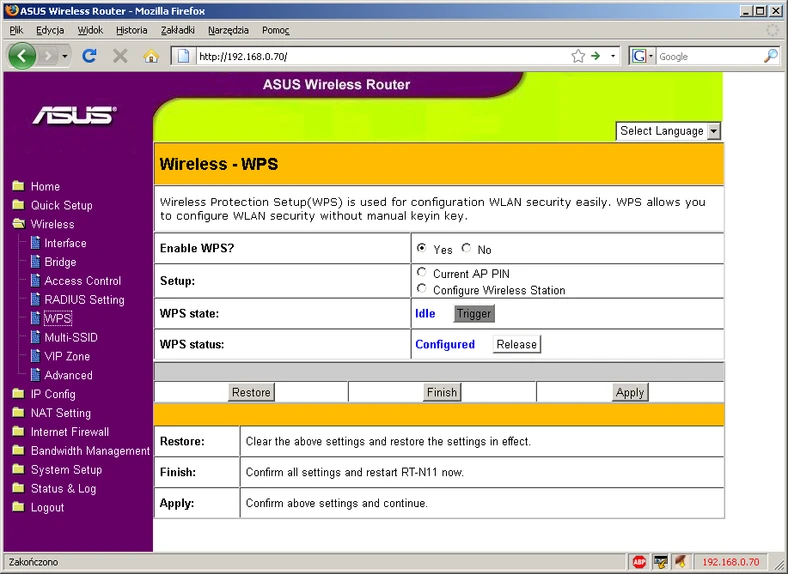Click the bookmark star in address bar
Image resolution: width=788 pixels, height=574 pixels.
(578, 56)
